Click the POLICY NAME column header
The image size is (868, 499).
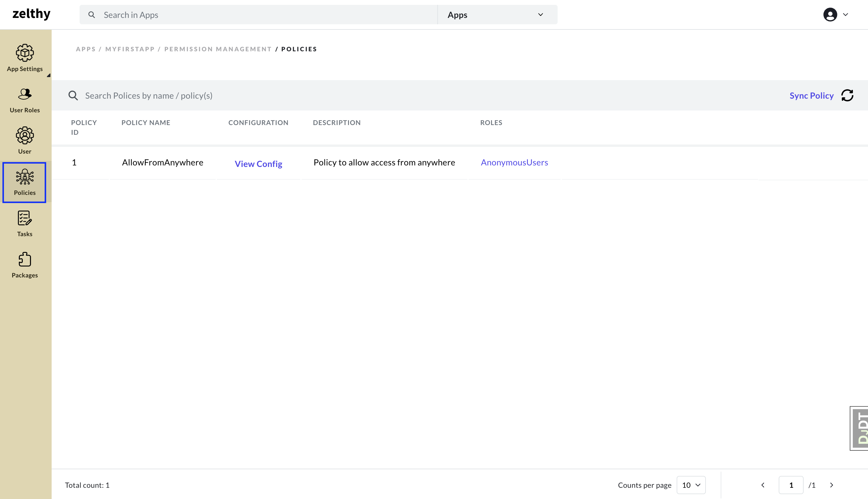pos(146,122)
